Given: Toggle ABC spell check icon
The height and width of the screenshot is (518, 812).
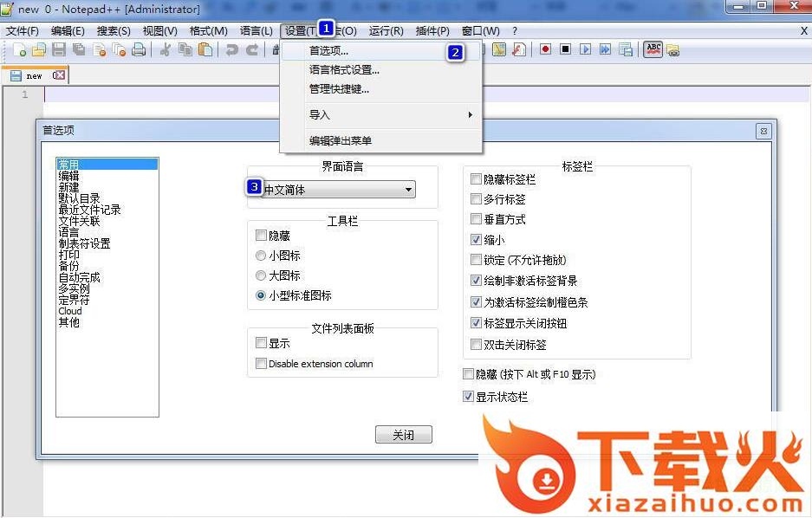Looking at the screenshot, I should point(653,49).
